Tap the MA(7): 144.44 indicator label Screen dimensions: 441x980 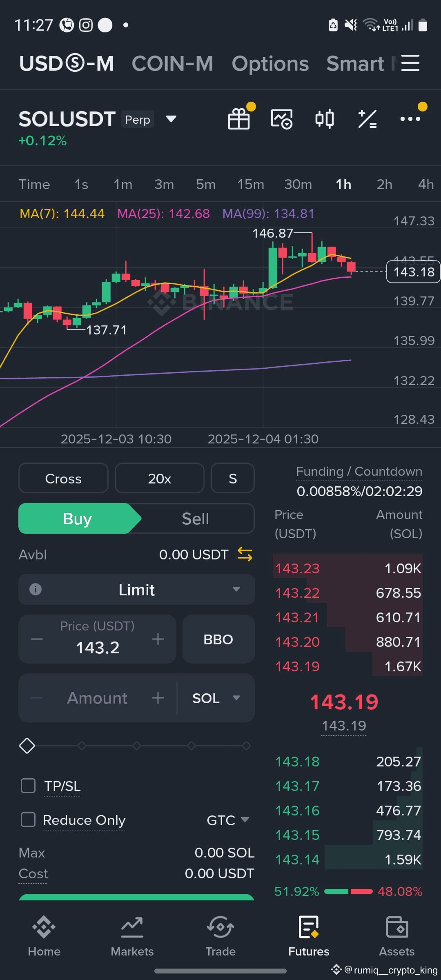[62, 214]
